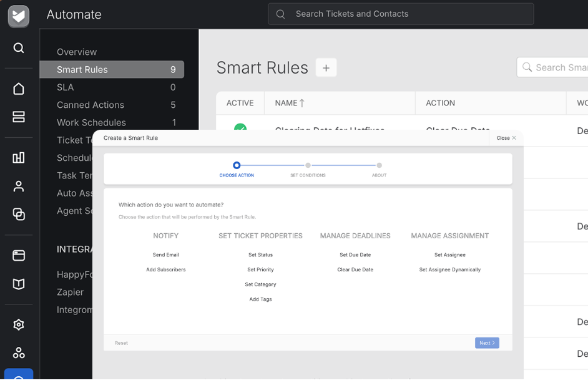Choose Set Assignee Dynamically action

(449, 269)
